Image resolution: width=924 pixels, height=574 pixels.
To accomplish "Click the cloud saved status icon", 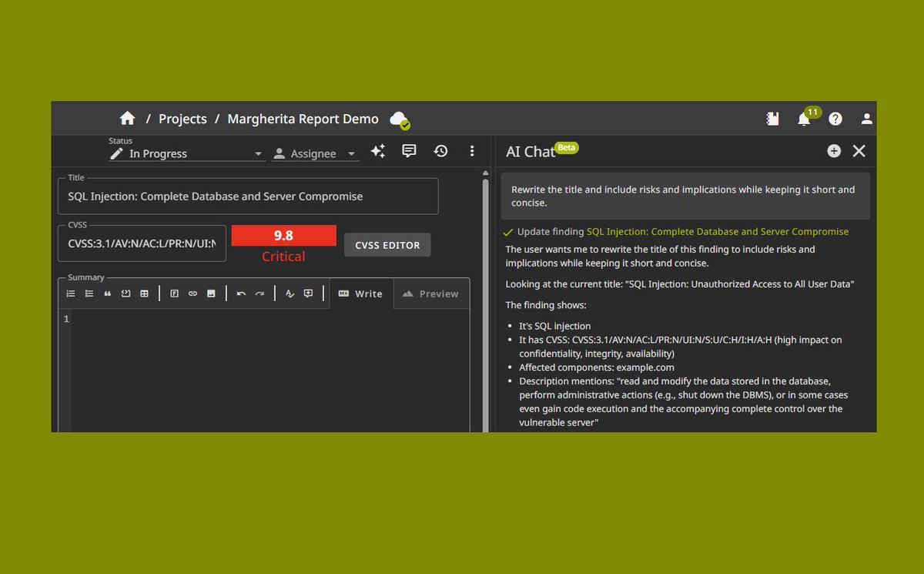I will pos(399,119).
